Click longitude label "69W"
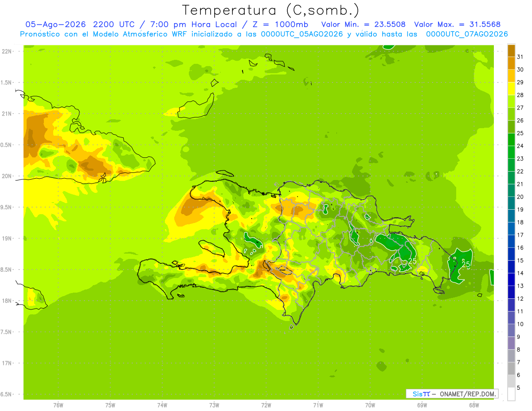Image resolution: width=532 pixels, height=411 pixels. click(422, 406)
